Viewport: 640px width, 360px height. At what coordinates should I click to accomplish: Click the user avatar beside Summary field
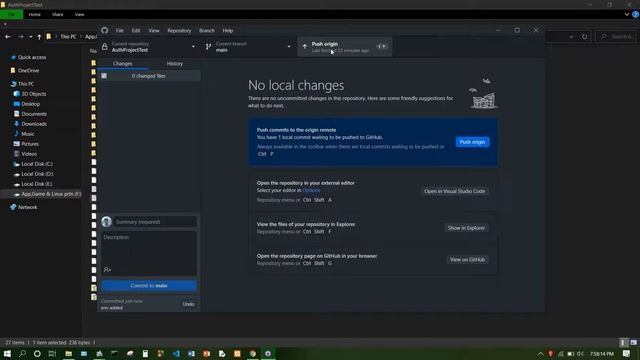(107, 222)
